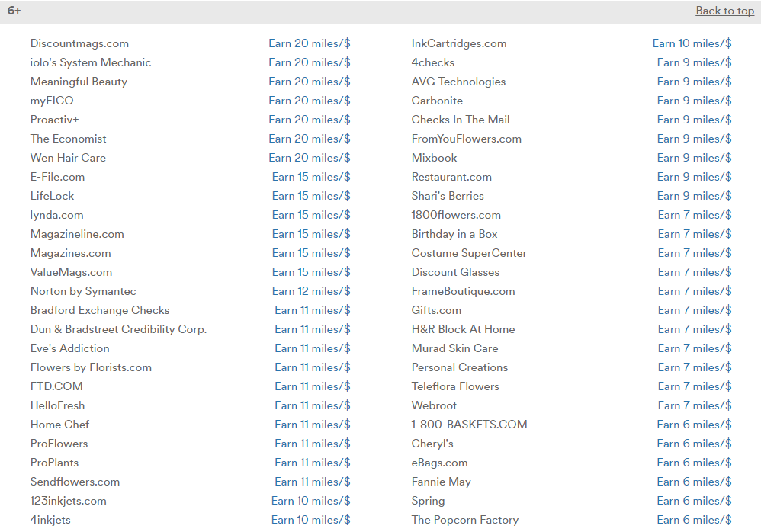The height and width of the screenshot is (532, 761).
Task: Click ValueMags.com Earn 15 miles/$ link
Action: tap(311, 272)
